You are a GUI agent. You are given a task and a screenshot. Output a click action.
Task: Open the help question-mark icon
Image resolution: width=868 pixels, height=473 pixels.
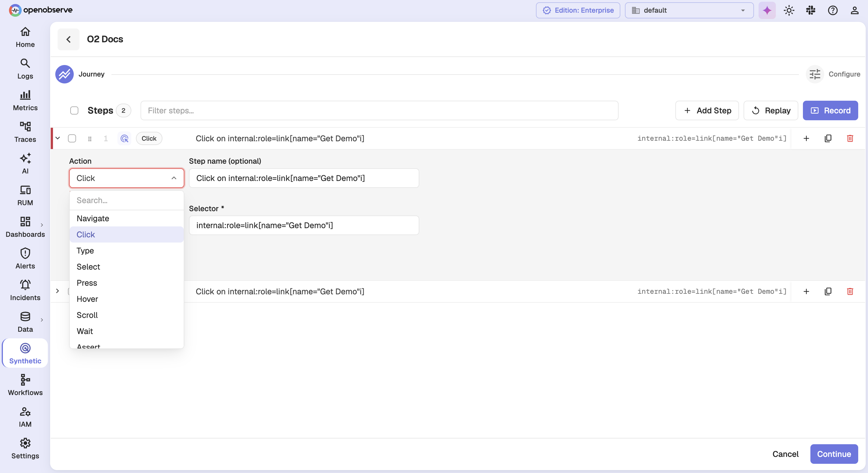[x=833, y=10]
